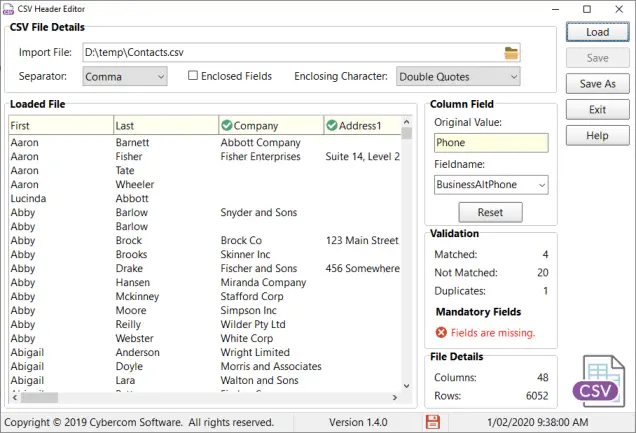The width and height of the screenshot is (636, 433).
Task: Click the large CSV spreadsheet logo
Action: 599,381
